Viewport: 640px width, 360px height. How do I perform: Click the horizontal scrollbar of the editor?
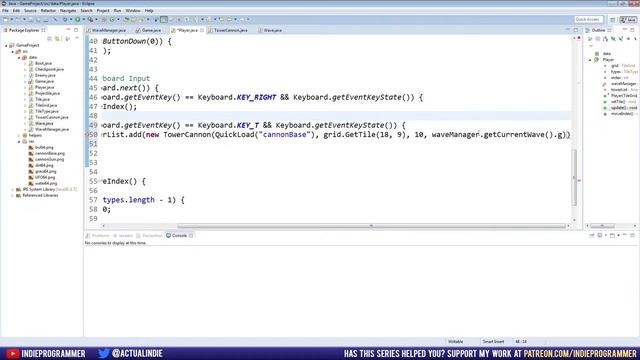point(371,226)
